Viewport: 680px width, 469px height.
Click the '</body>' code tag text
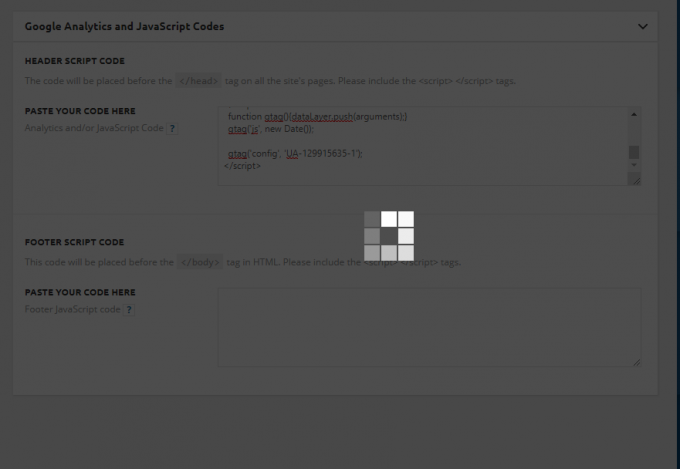199,262
